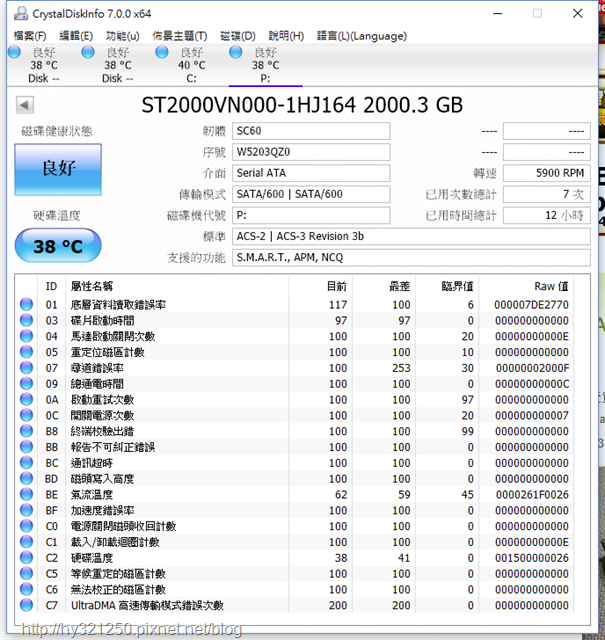Viewport: 605px width, 640px height.
Task: Click status icon for attribute 03
Action: 27,320
